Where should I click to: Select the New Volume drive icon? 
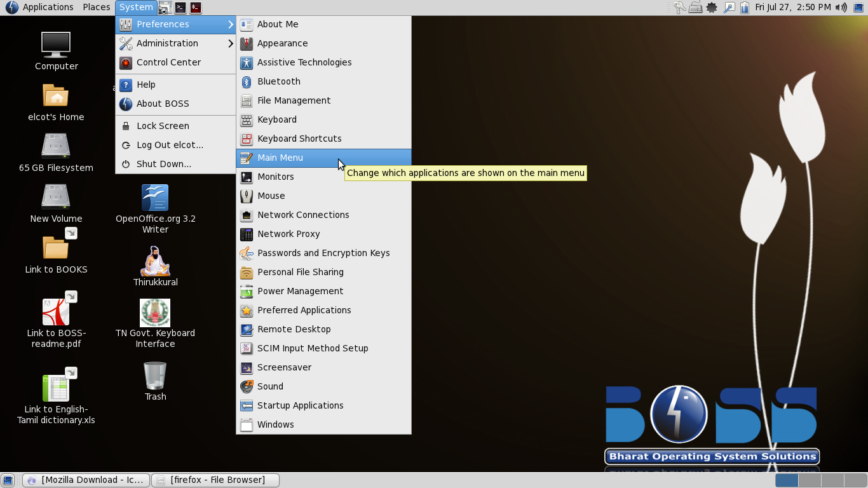[x=56, y=197]
